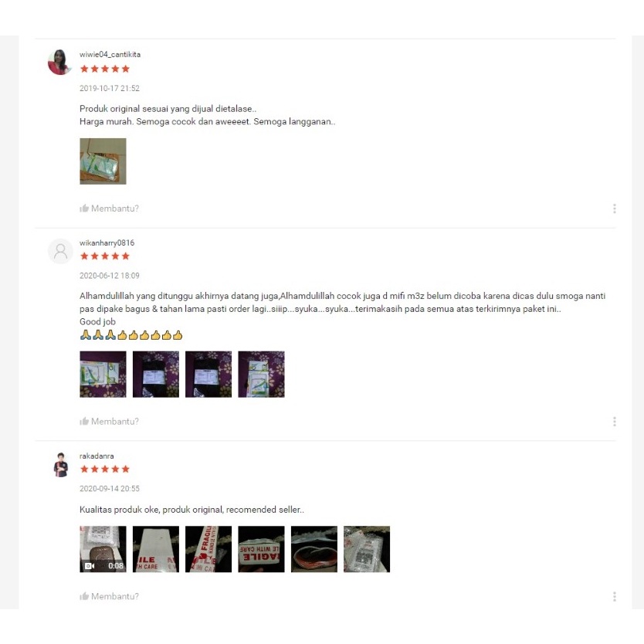The width and height of the screenshot is (644, 644).
Task: Click the username wiwie04_cantikita
Action: 110,54
